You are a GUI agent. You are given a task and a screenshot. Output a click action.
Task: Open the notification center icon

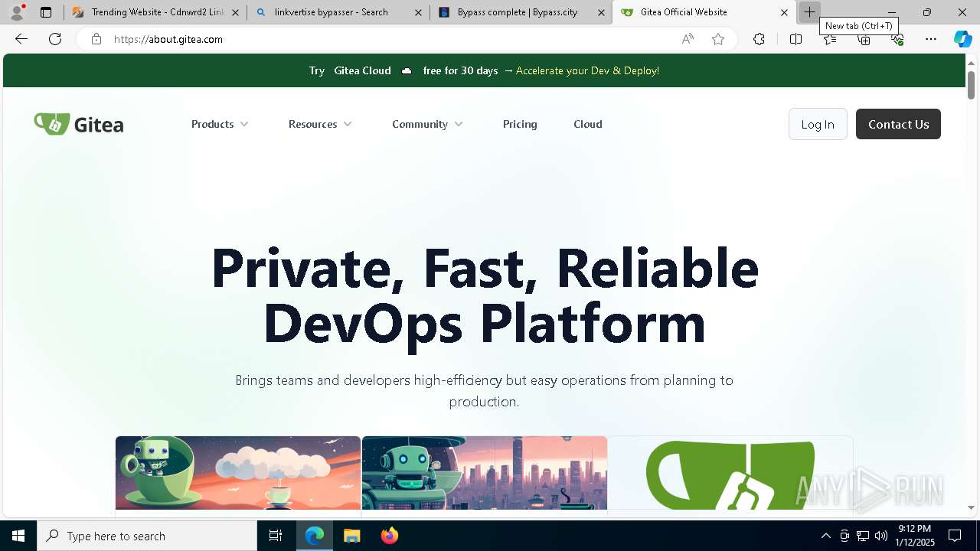coord(955,536)
